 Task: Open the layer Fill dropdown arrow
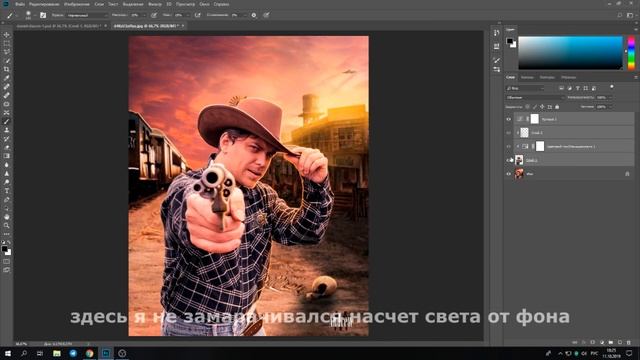pyautogui.click(x=610, y=107)
